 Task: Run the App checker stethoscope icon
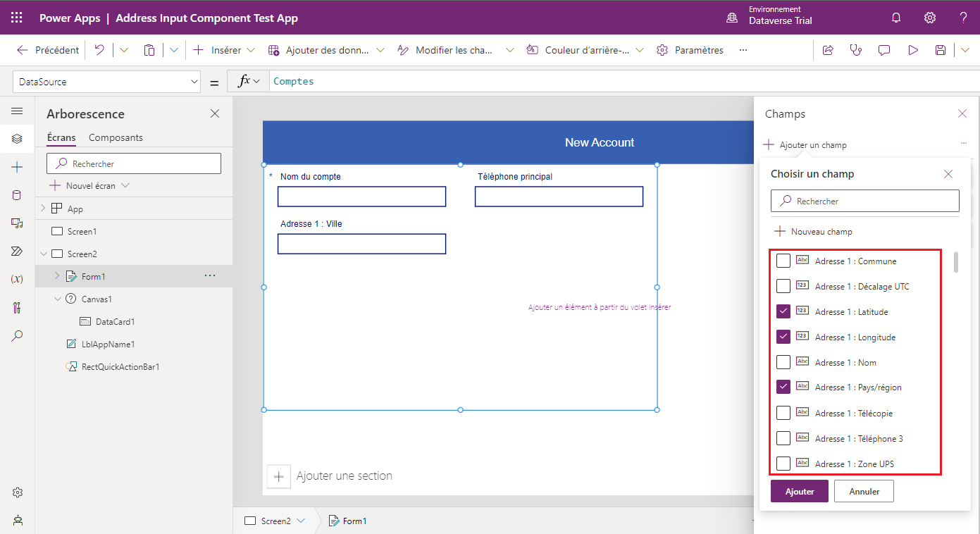[856, 50]
